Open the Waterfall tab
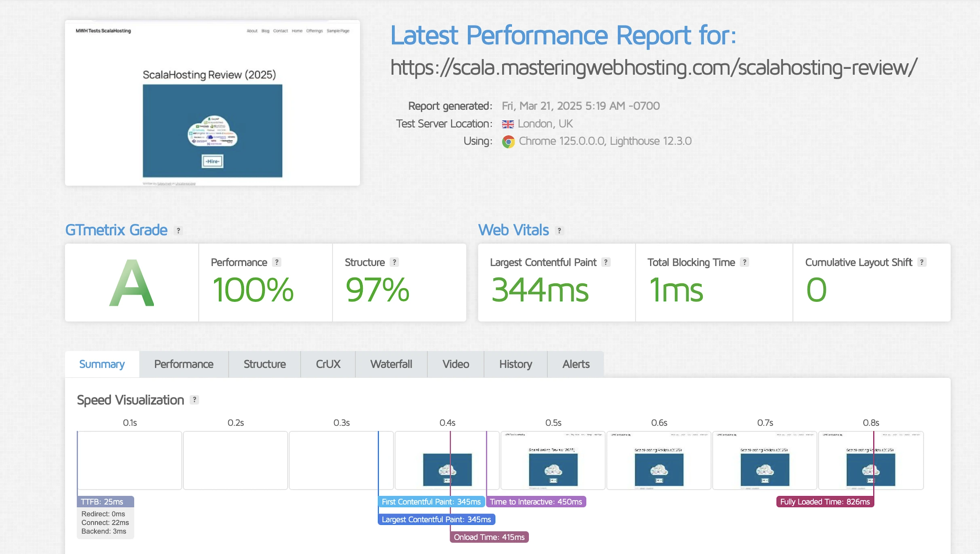 tap(391, 364)
